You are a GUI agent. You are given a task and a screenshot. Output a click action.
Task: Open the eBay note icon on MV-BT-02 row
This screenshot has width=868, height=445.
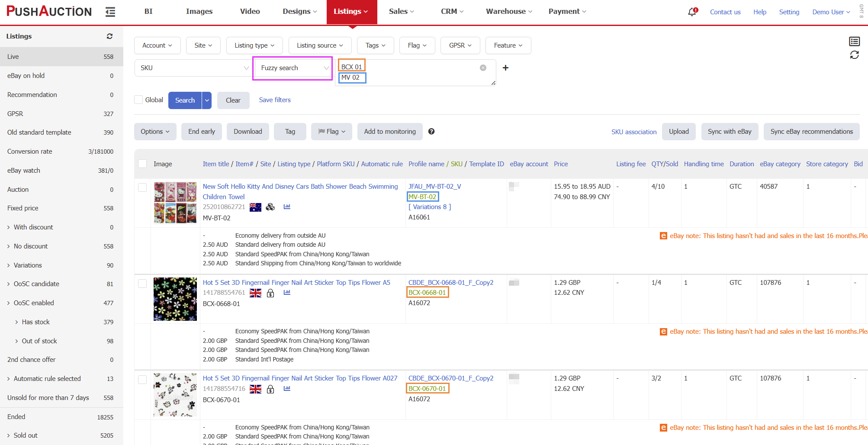[x=663, y=236]
